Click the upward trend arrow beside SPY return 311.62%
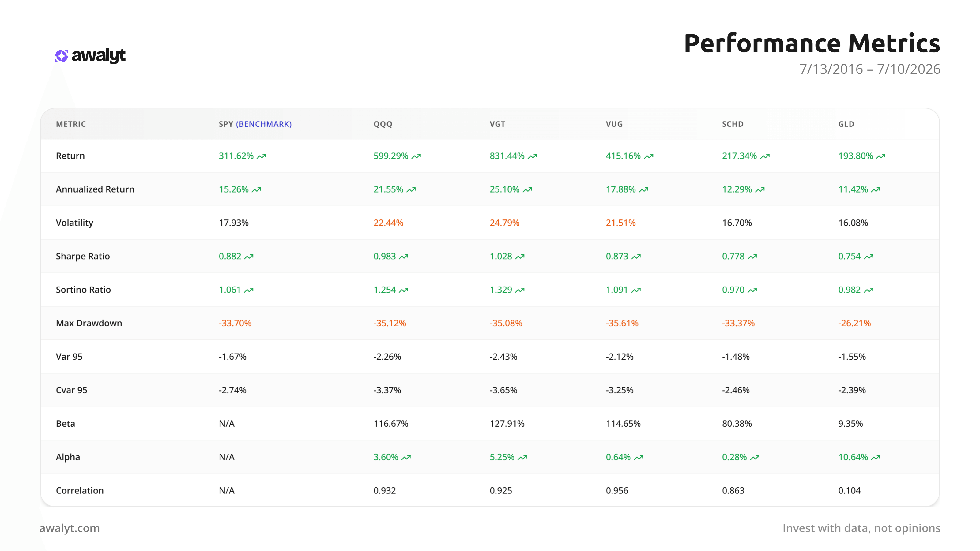Viewport: 980px width, 551px height. coord(261,156)
